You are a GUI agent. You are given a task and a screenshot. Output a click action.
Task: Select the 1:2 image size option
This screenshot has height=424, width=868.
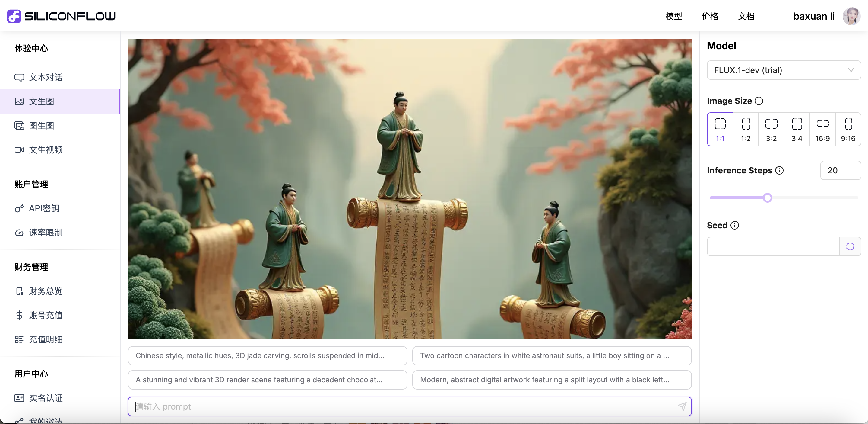(746, 130)
